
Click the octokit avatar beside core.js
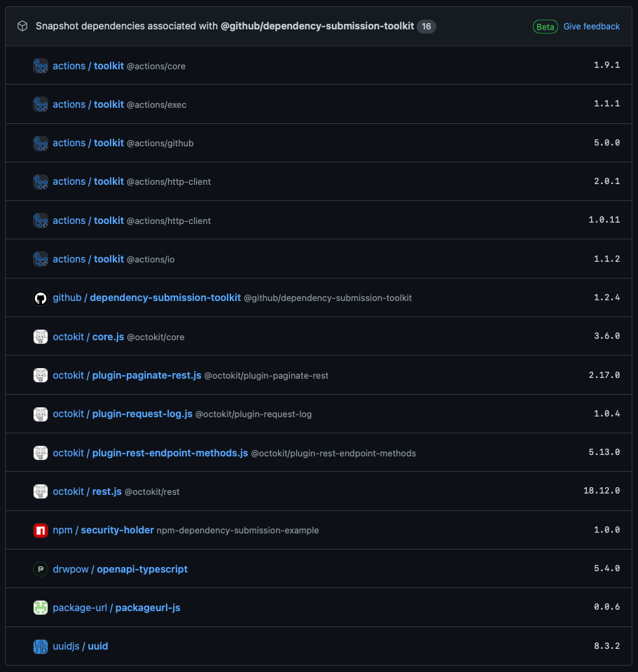(x=41, y=337)
